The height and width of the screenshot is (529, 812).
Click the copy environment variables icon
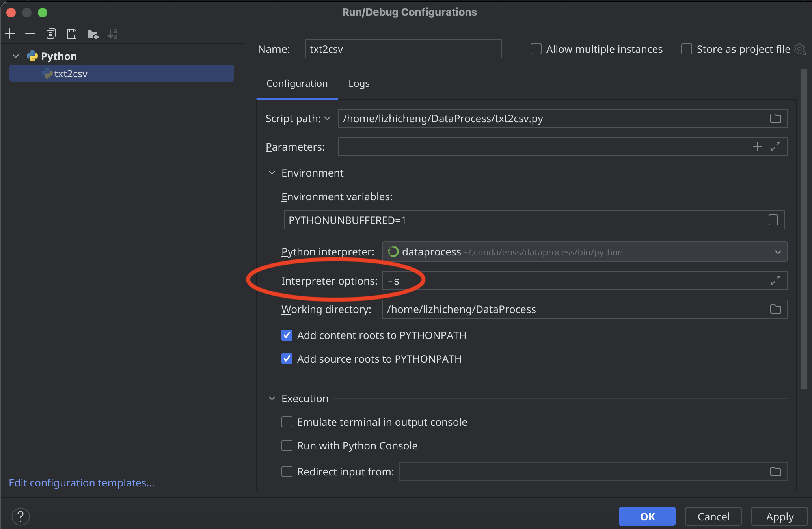[x=773, y=220]
